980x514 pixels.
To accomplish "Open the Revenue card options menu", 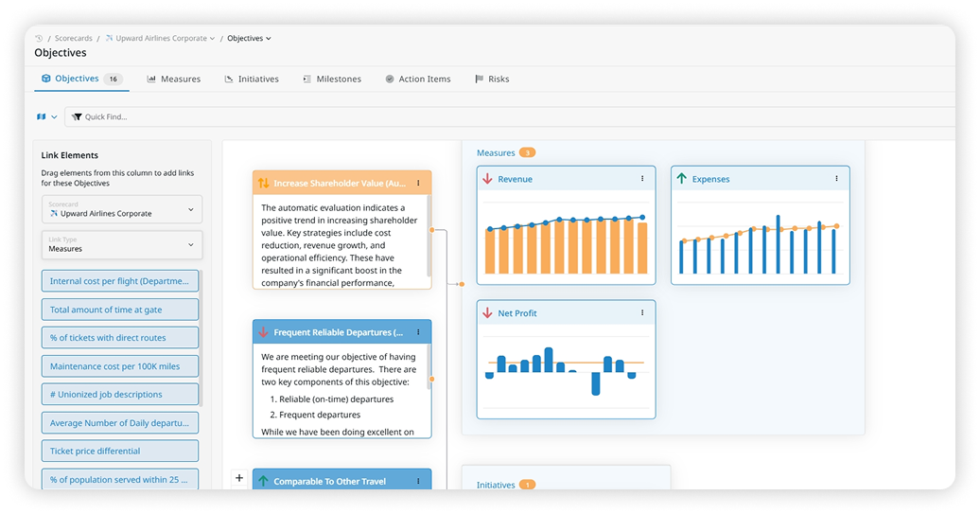I will 642,179.
